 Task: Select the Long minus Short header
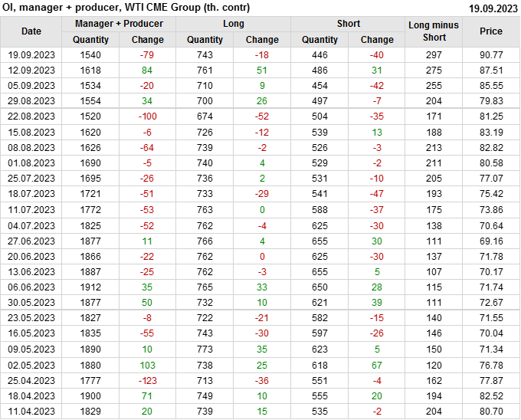(434, 31)
